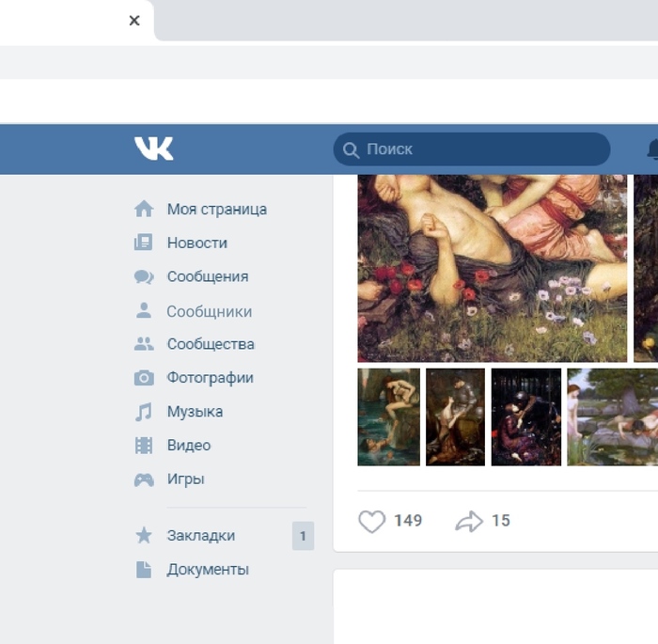This screenshot has width=658, height=644.
Task: Click the home icon beside Моя страница
Action: point(144,209)
